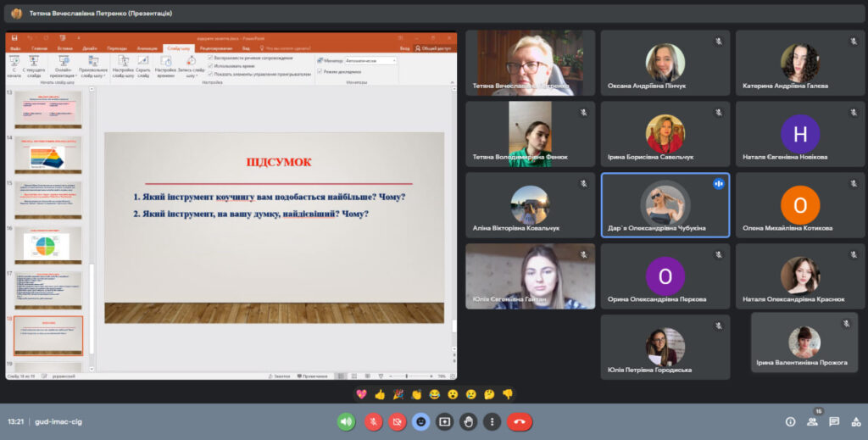Open the Переходы ribbon tab

click(x=117, y=48)
